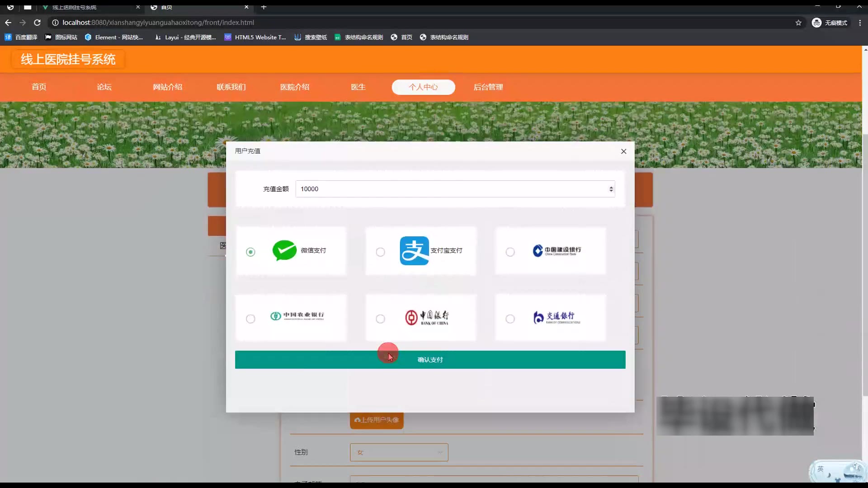
Task: Select the 支付宝支付 radio button
Action: click(380, 252)
